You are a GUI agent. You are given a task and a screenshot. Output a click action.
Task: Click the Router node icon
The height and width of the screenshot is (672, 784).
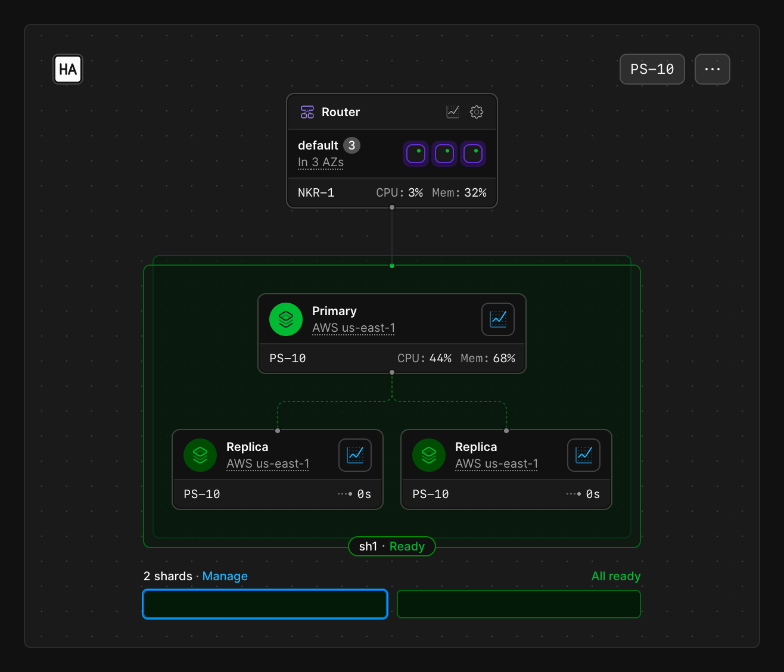307,112
